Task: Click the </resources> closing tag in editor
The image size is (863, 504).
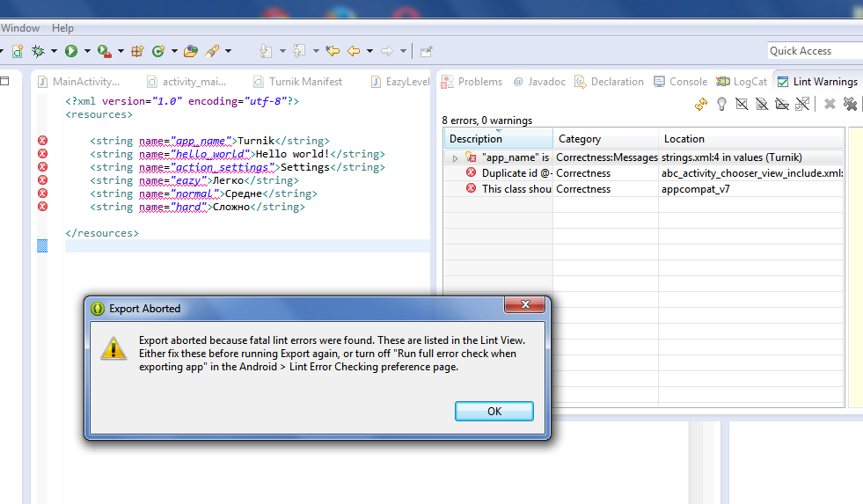Action: (x=102, y=233)
